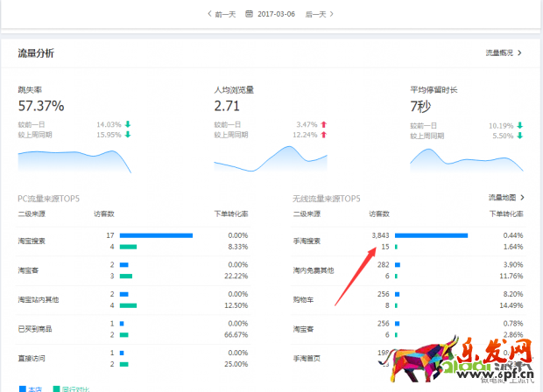Open the calendar icon date picker
Screen dimensions: 543x392
click(x=249, y=14)
